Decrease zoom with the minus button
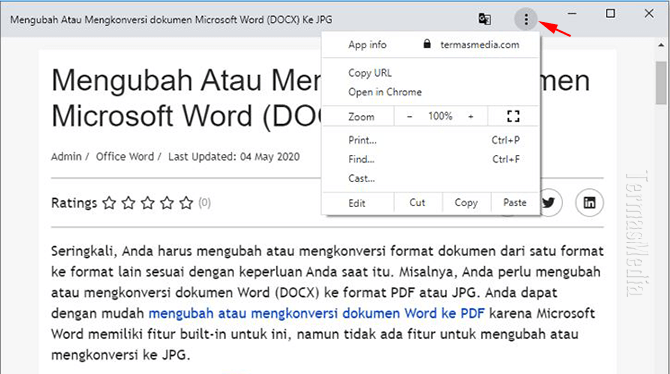Image resolution: width=670 pixels, height=374 pixels. pyautogui.click(x=409, y=117)
